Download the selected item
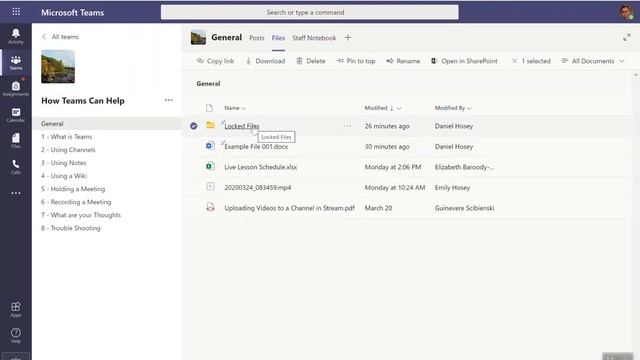The width and height of the screenshot is (640, 360). pos(265,61)
